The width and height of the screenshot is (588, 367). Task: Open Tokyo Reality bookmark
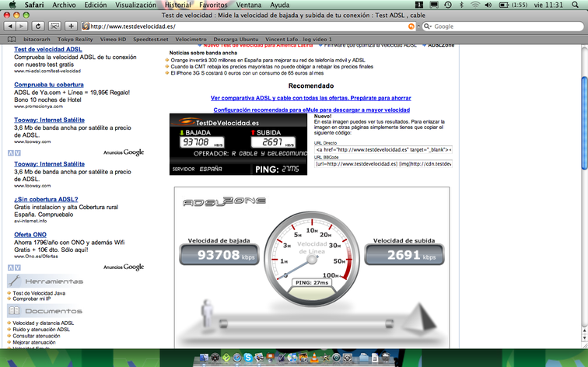[75, 40]
